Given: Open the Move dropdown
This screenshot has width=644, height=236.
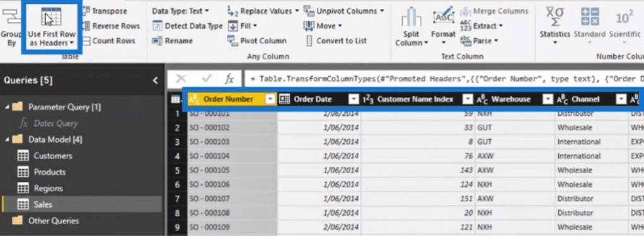Looking at the screenshot, I should pyautogui.click(x=323, y=26).
